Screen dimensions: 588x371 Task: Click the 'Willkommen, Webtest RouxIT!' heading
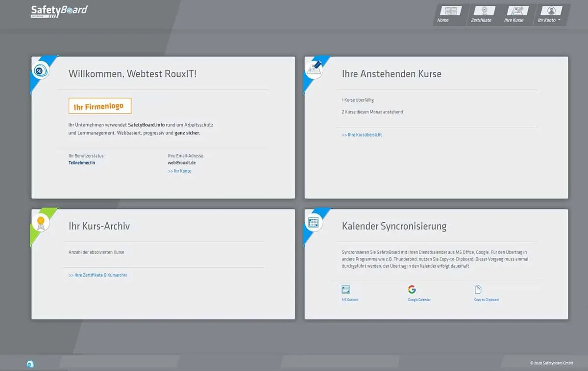[133, 74]
